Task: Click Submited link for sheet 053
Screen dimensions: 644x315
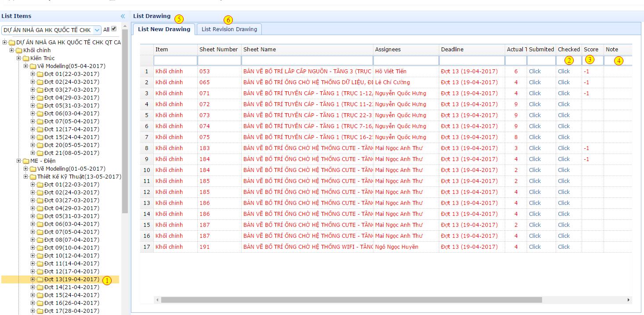Action: pos(535,72)
